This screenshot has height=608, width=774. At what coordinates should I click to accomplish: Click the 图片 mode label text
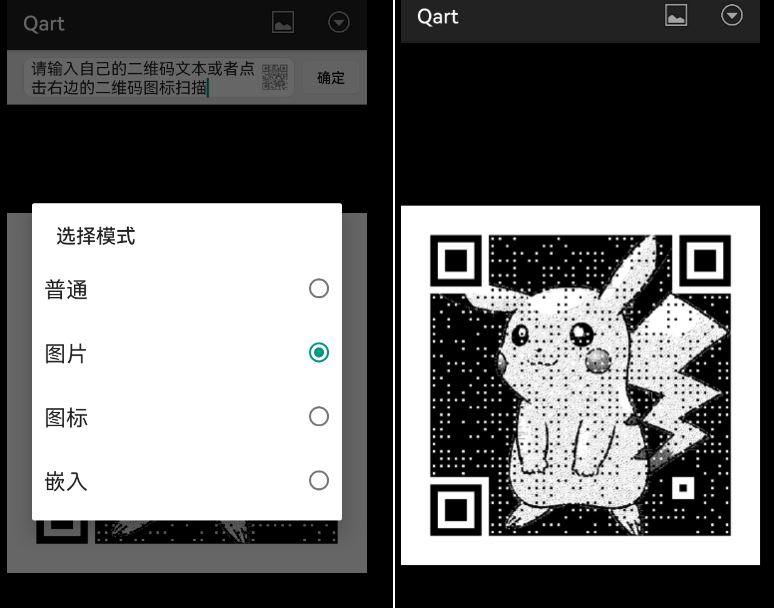67,353
